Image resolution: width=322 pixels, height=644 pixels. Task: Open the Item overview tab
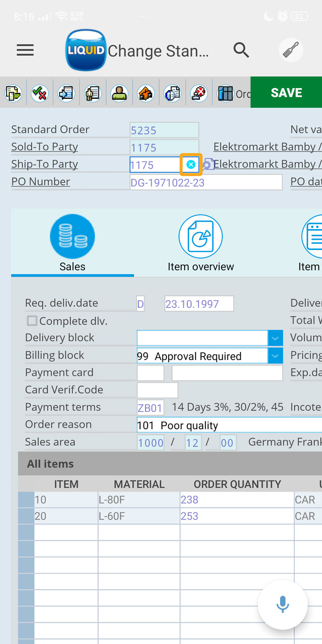coord(200,244)
